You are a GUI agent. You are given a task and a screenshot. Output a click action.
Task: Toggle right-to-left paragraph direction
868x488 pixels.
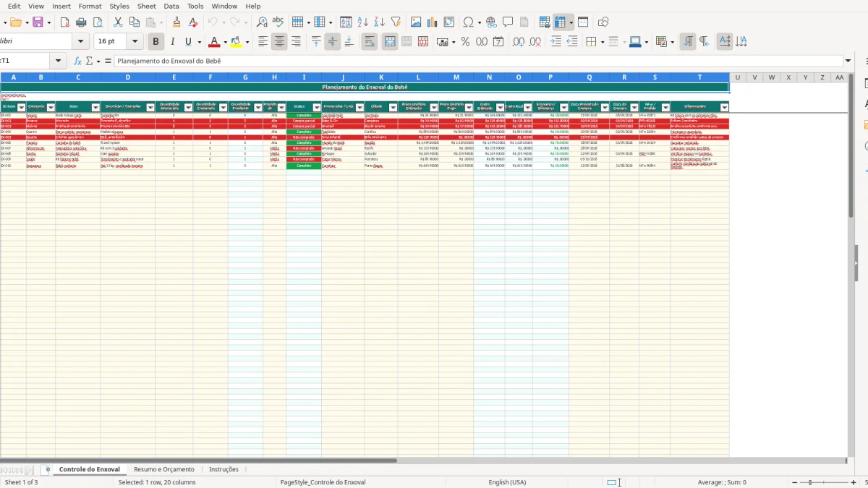705,42
